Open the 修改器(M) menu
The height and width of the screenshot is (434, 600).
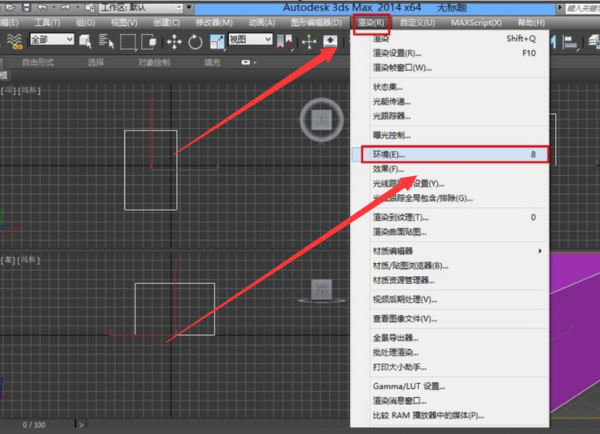click(214, 23)
